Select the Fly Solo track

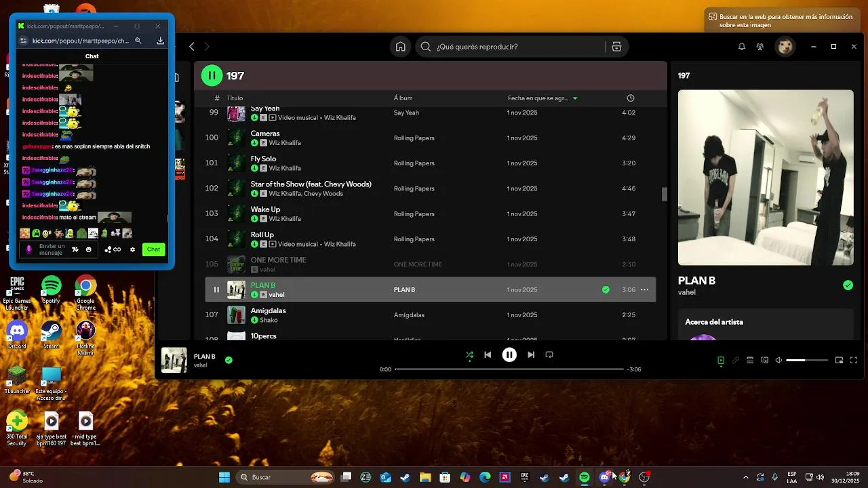(x=430, y=163)
